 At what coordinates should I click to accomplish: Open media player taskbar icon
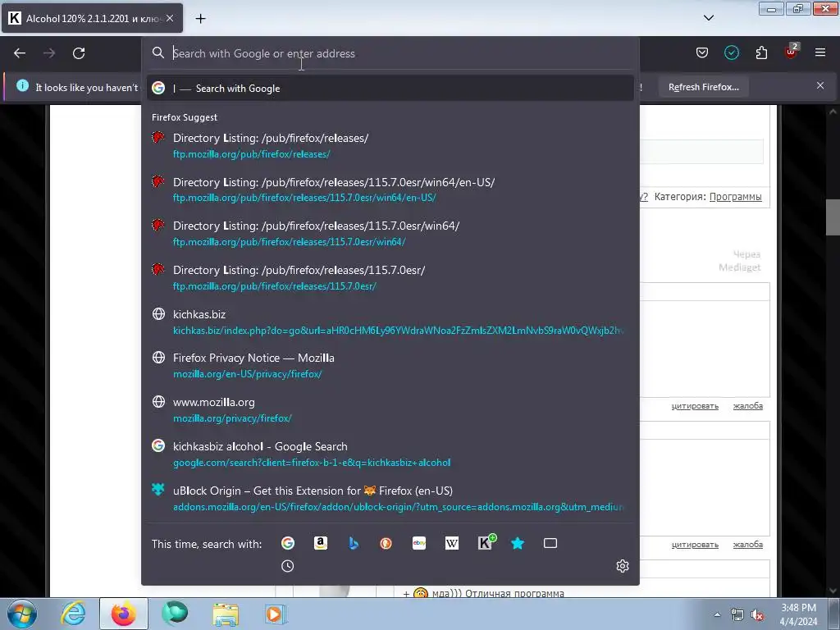pos(276,614)
